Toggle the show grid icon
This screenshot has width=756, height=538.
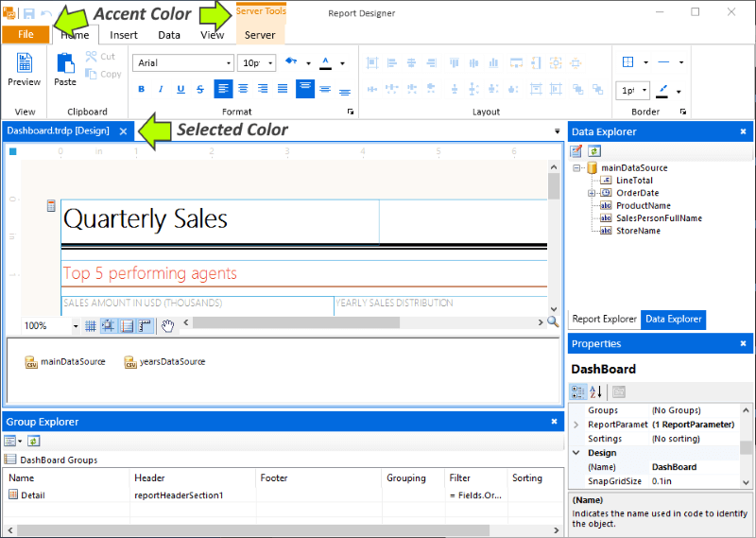[91, 326]
